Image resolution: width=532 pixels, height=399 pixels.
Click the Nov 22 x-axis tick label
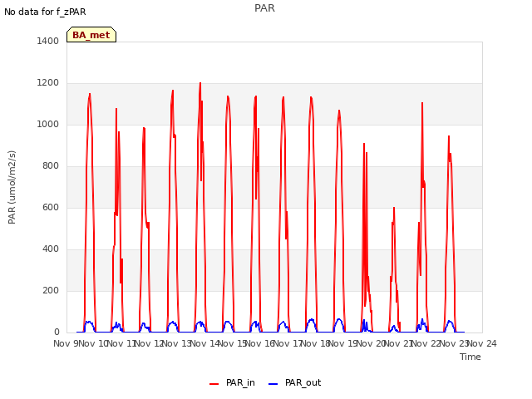pyautogui.click(x=426, y=343)
